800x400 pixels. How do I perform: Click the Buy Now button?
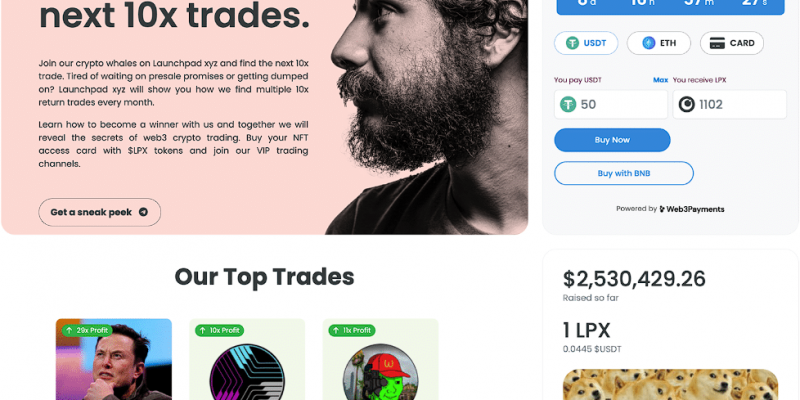[612, 140]
